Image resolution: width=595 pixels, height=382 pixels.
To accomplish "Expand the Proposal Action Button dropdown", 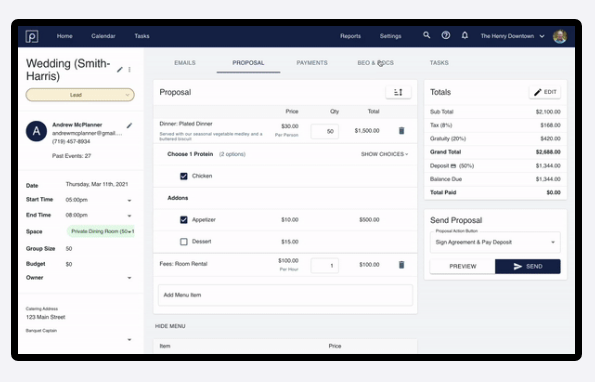I will click(x=495, y=242).
